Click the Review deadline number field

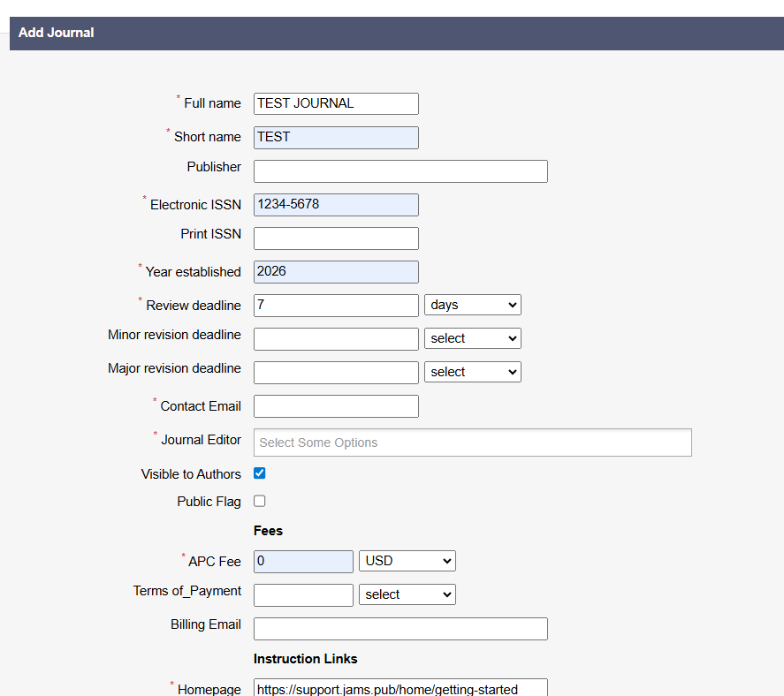(x=336, y=305)
